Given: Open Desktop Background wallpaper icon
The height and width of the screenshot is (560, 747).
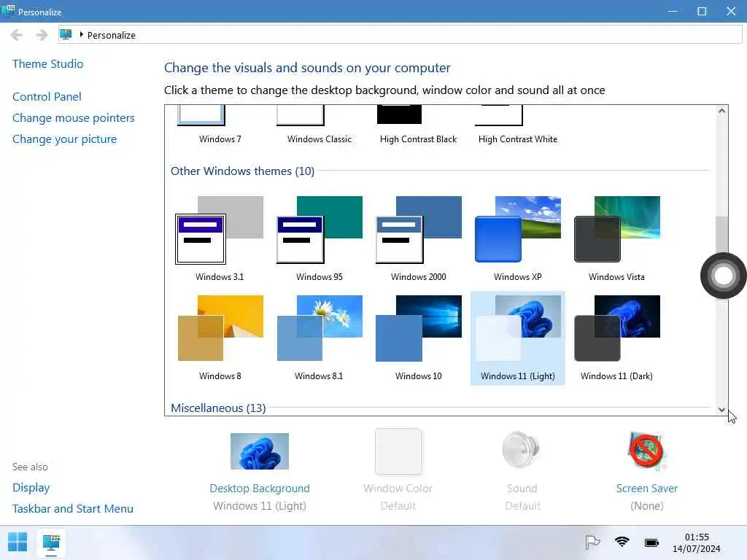Looking at the screenshot, I should [x=260, y=451].
